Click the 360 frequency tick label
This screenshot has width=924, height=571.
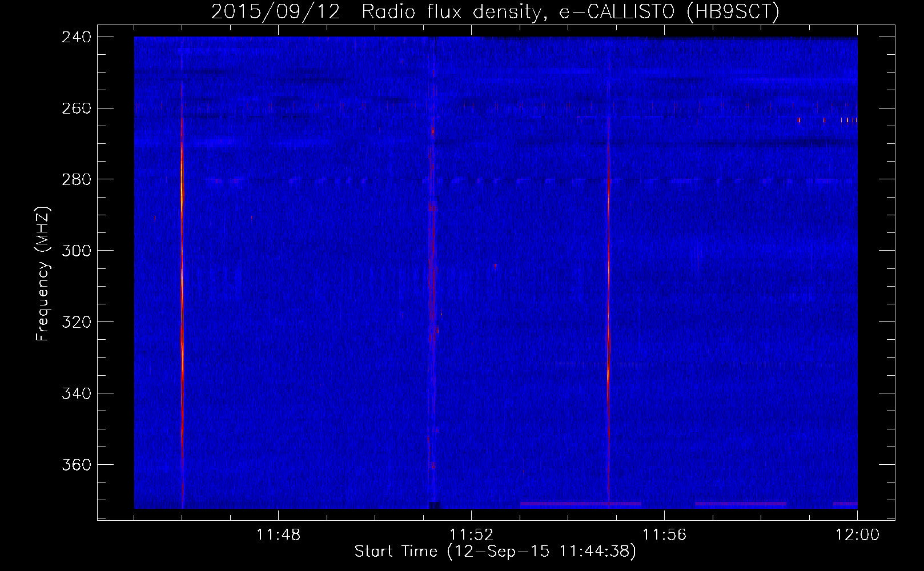pos(77,465)
